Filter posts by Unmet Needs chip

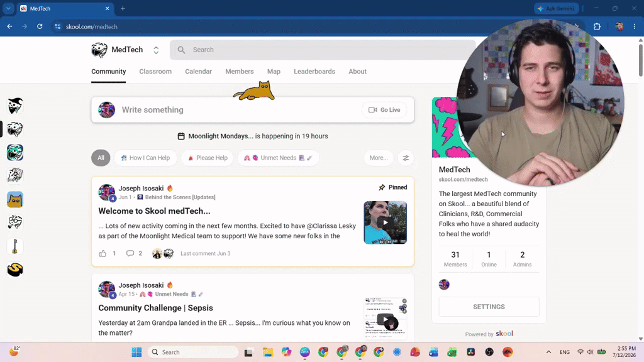(x=278, y=158)
